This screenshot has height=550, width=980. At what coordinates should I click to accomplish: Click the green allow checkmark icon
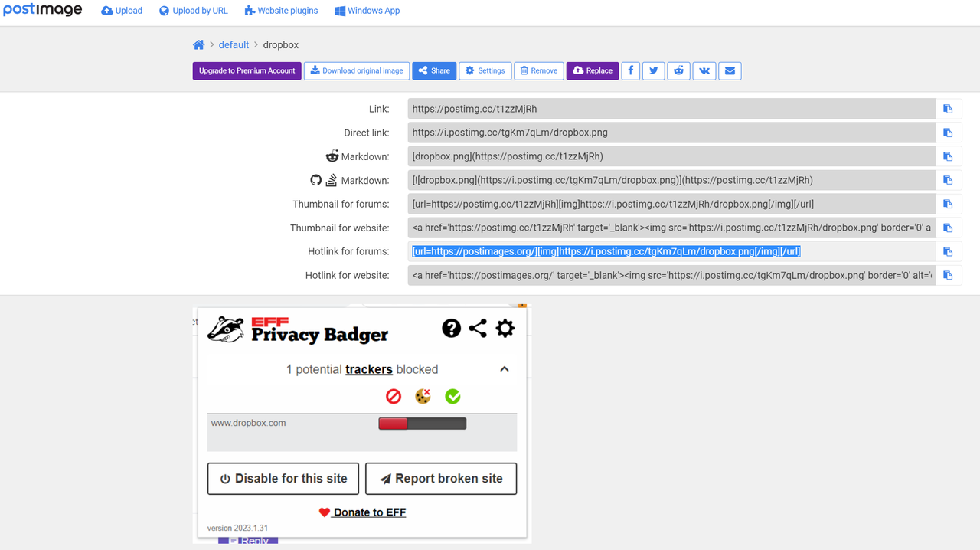[452, 396]
